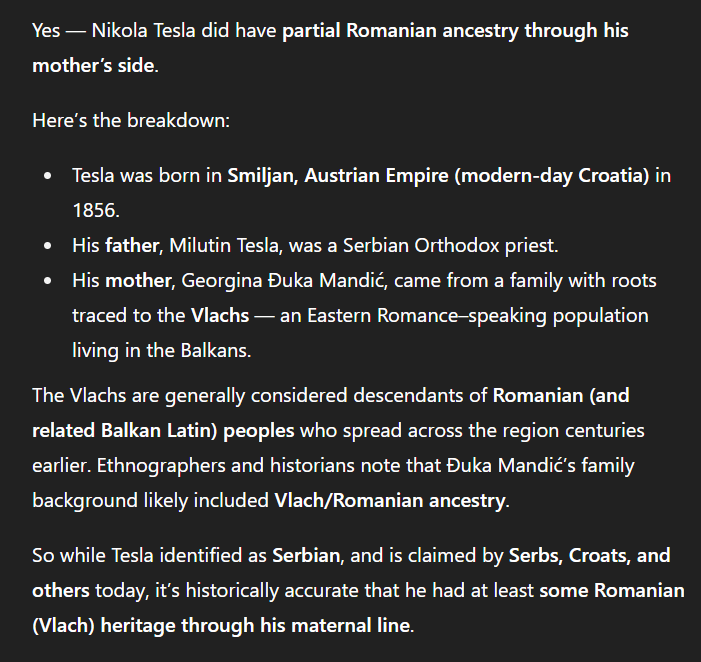Image resolution: width=701 pixels, height=662 pixels.
Task: Click the bold 'Vlach/Romanian ancestry' phrase
Action: [389, 501]
